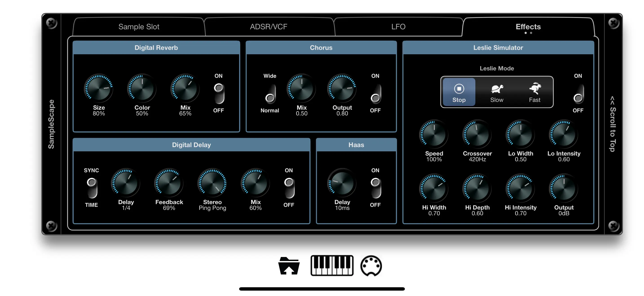Viewport: 644px width, 296px height.
Task: Click the MIDI DIN connector icon
Action: [371, 266]
